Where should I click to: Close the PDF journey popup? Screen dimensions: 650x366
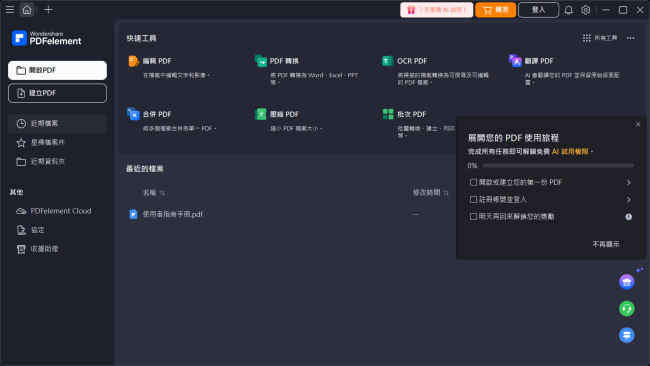[638, 125]
